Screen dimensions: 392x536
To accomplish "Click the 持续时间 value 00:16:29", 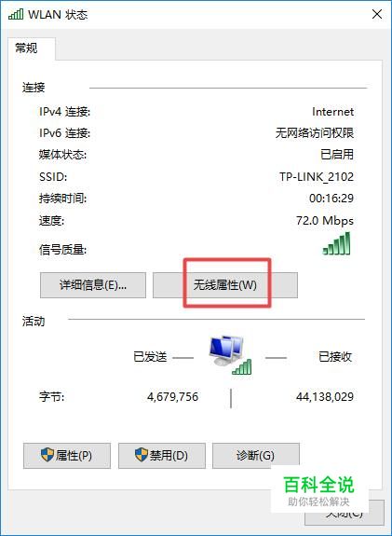I will [331, 199].
